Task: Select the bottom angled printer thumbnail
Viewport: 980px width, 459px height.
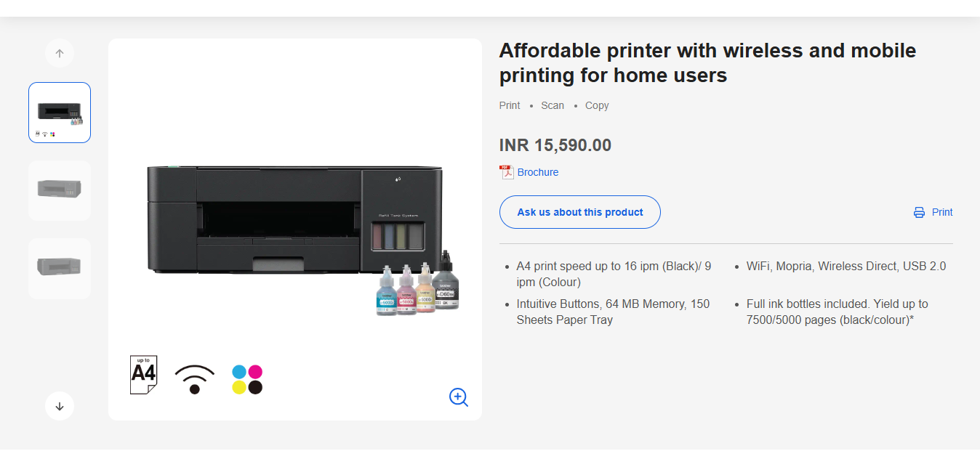Action: point(59,268)
